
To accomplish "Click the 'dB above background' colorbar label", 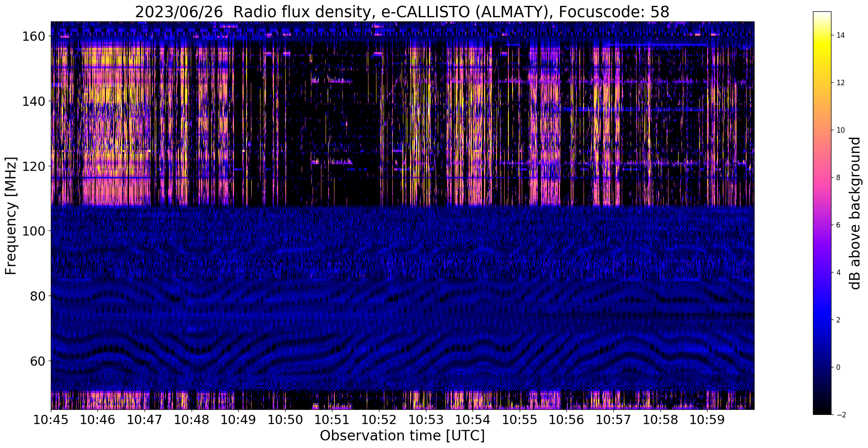I will [x=855, y=213].
